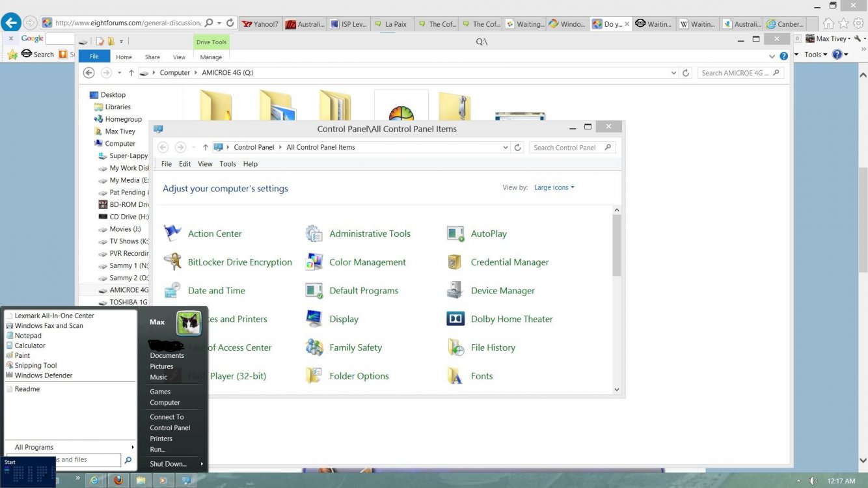Launch Calculator from Start menu
Screen dimensions: 868x488
(x=30, y=346)
